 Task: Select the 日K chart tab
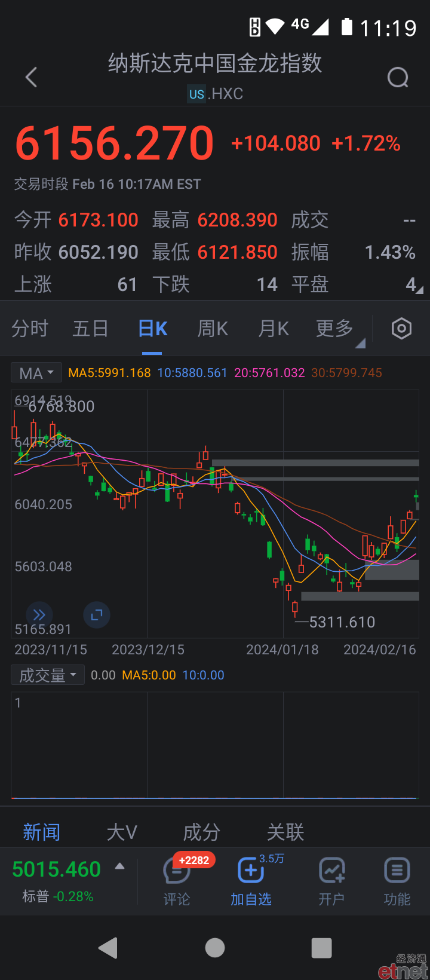152,329
